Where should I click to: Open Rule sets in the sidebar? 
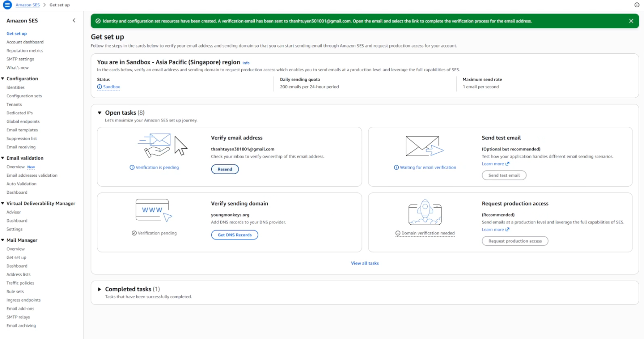point(15,291)
